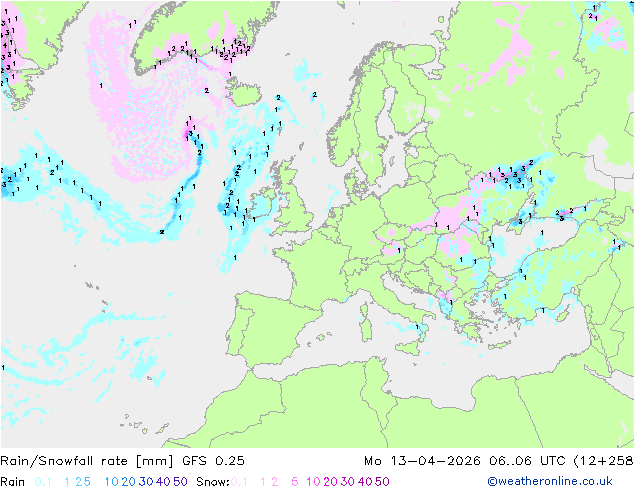
Task: Click the Snow legend value 40
Action: click(x=365, y=482)
